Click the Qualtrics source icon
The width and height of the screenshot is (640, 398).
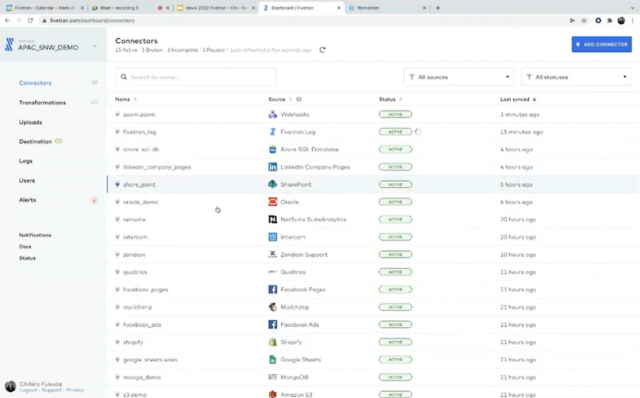(272, 272)
